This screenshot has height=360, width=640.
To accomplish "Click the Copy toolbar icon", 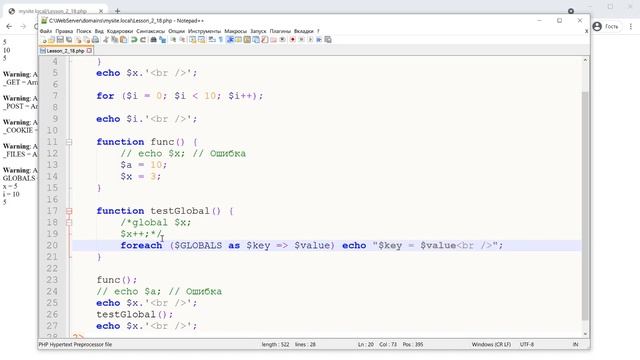I will tap(115, 40).
